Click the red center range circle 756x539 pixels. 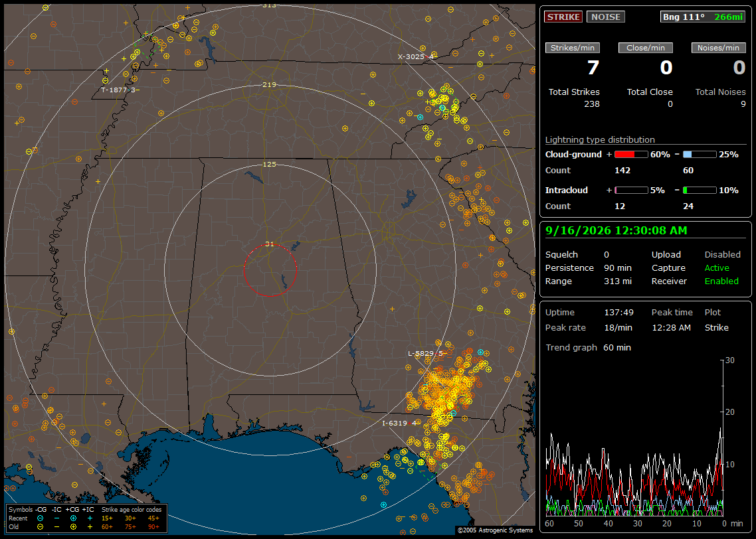[270, 269]
